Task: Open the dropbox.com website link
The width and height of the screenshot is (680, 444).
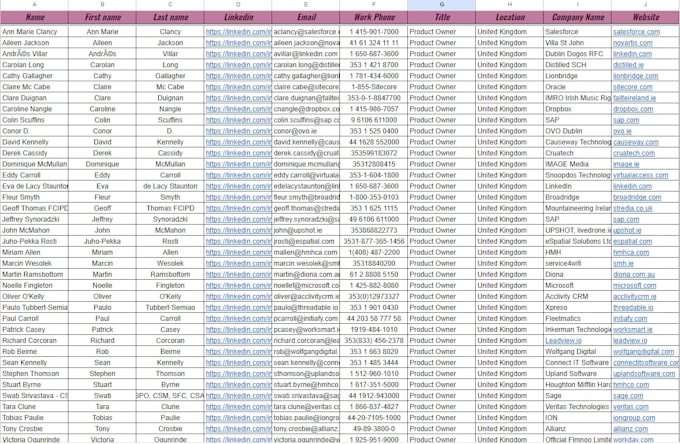Action: click(633, 109)
